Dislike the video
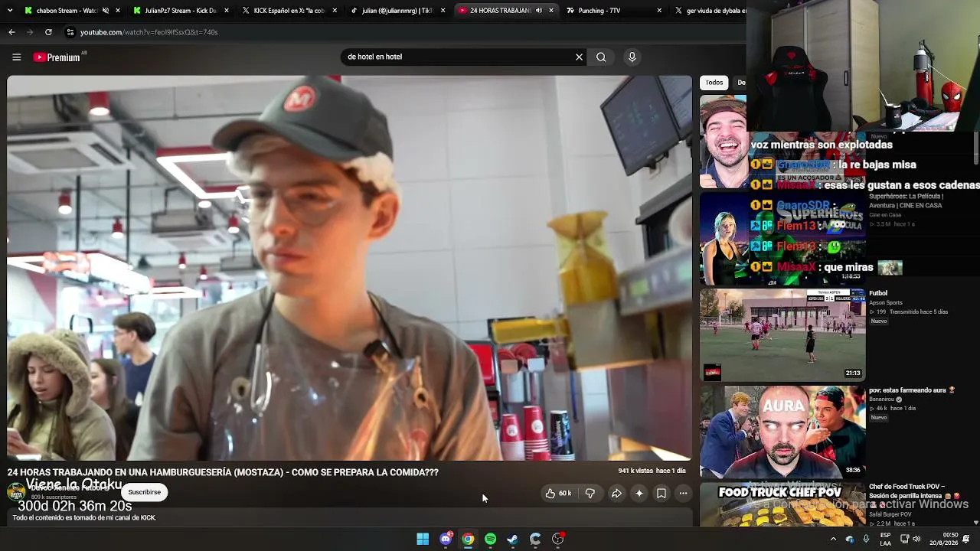The width and height of the screenshot is (980, 551). coord(590,494)
